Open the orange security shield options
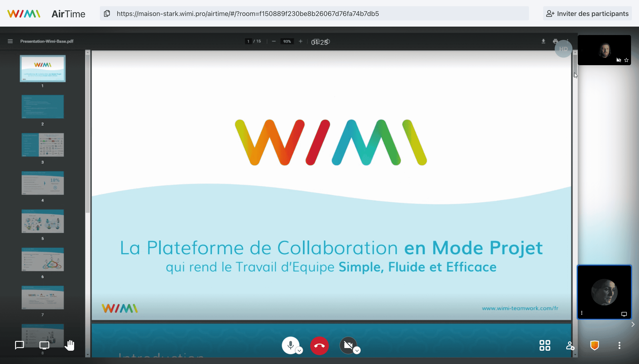 (x=594, y=345)
